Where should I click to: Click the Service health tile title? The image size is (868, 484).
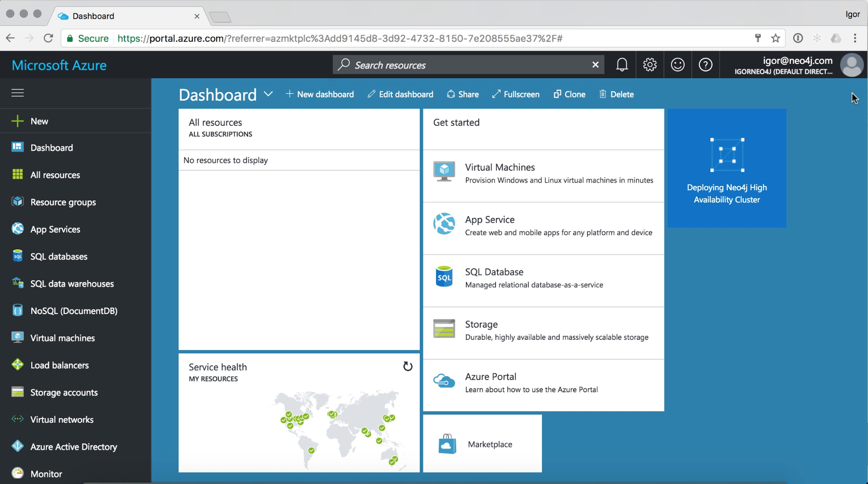coord(218,367)
